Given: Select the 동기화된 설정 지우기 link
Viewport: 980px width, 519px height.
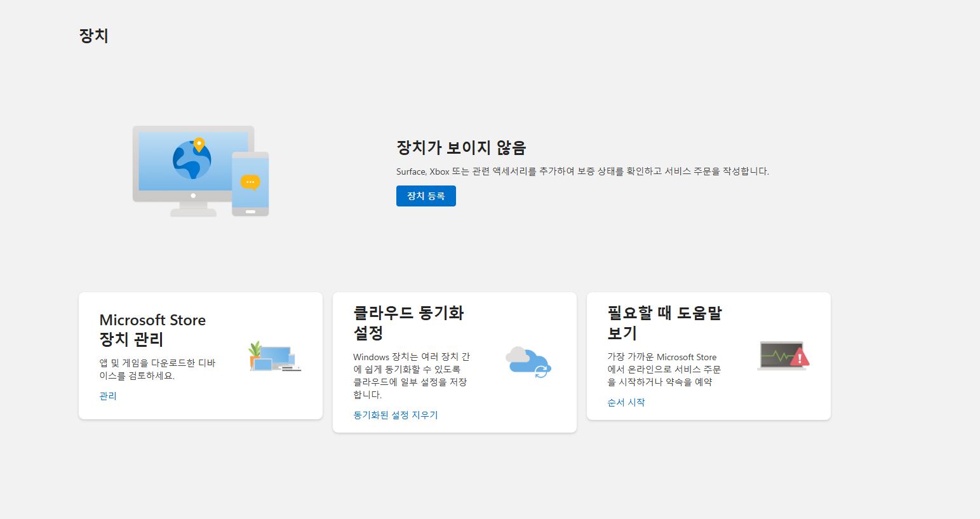Looking at the screenshot, I should (396, 415).
